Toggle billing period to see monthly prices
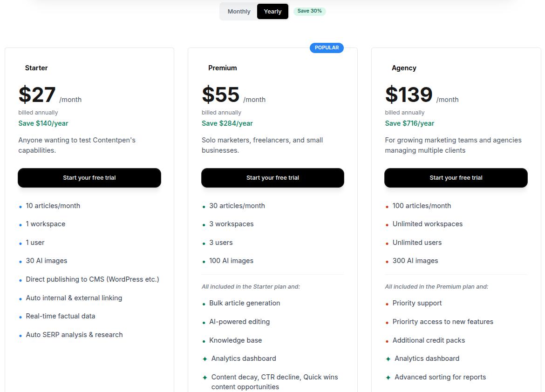 [x=238, y=11]
